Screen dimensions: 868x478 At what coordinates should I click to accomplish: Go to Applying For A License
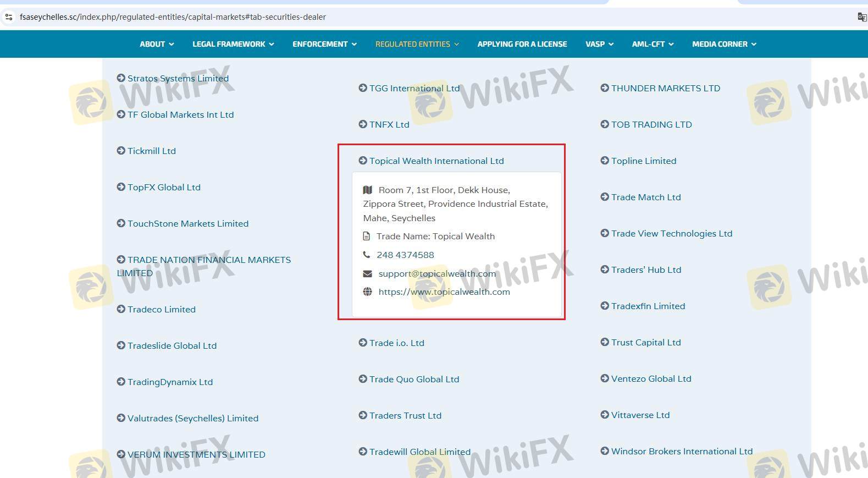pos(522,44)
